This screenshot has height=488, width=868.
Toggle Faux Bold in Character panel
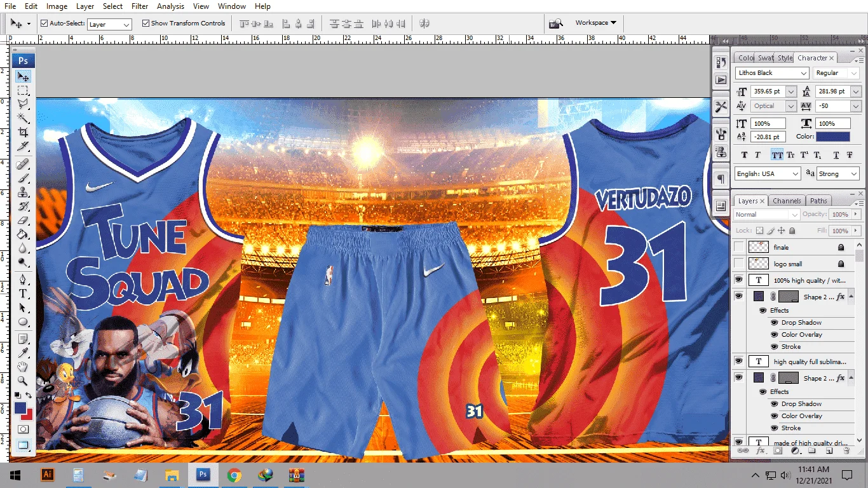[x=744, y=155]
